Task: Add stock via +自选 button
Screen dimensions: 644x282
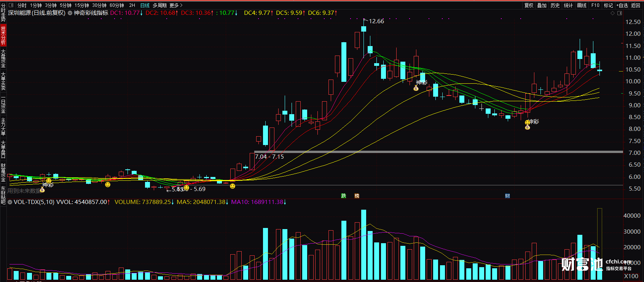Action: (x=622, y=5)
